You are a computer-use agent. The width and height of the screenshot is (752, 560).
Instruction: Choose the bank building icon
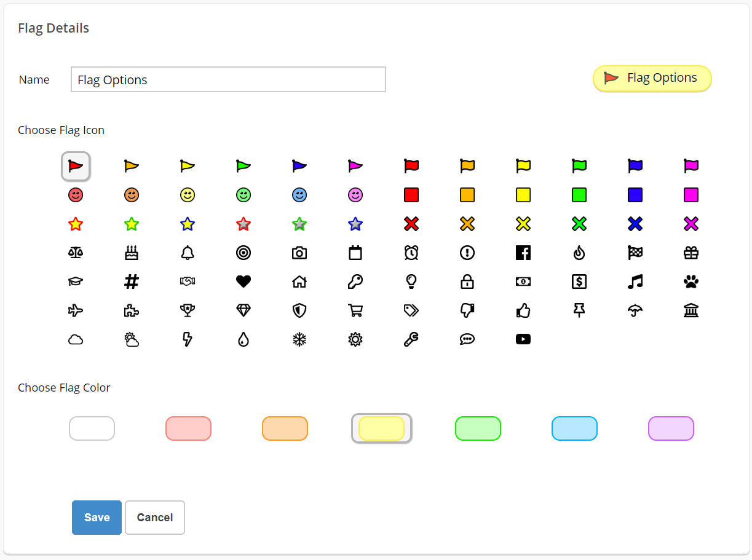coord(691,310)
